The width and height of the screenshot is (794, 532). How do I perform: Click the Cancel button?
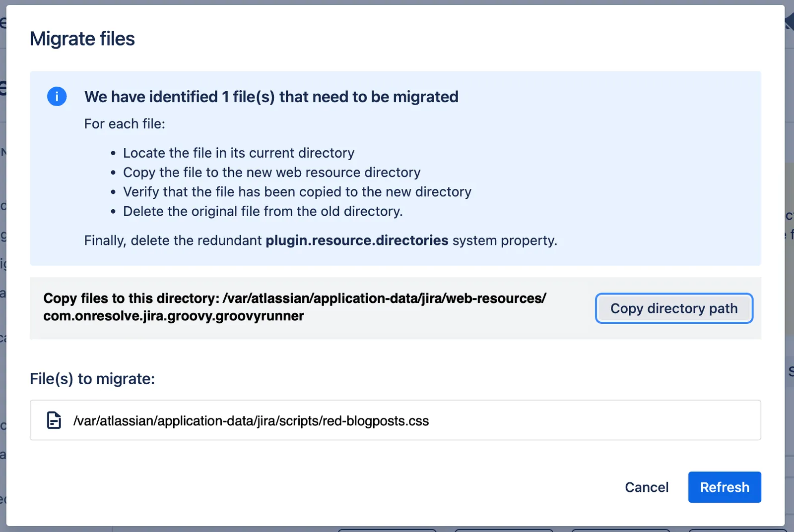click(647, 487)
